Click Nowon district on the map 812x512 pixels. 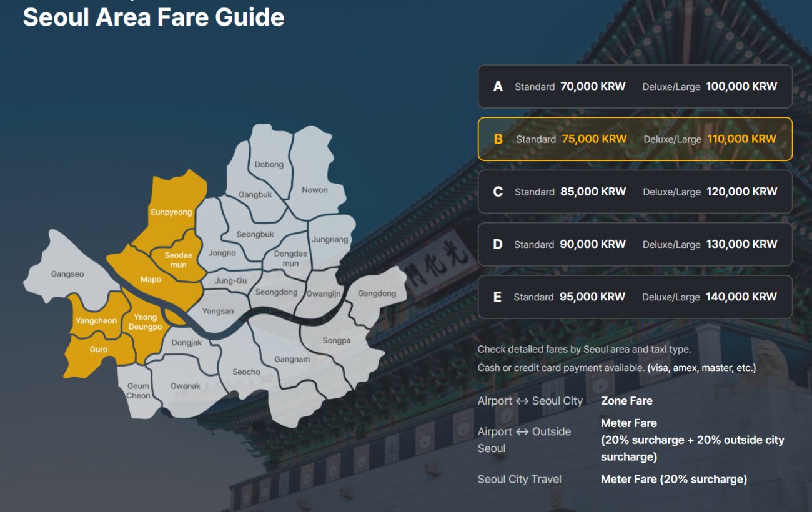coord(314,190)
